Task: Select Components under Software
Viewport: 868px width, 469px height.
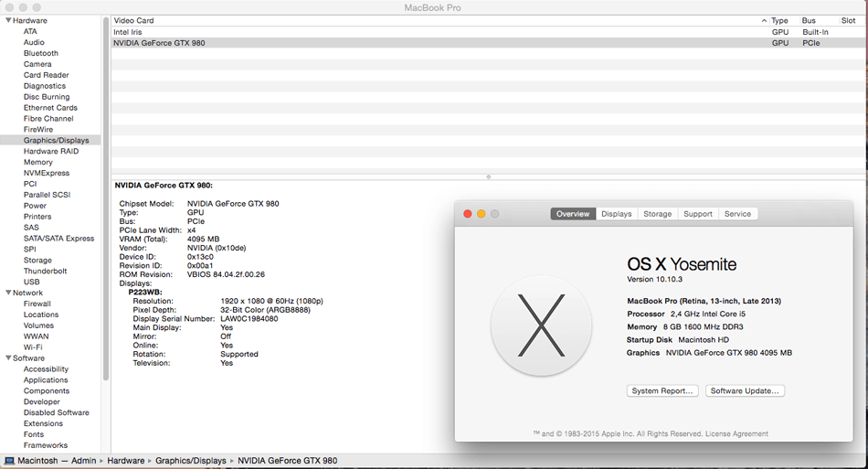Action: (x=47, y=391)
